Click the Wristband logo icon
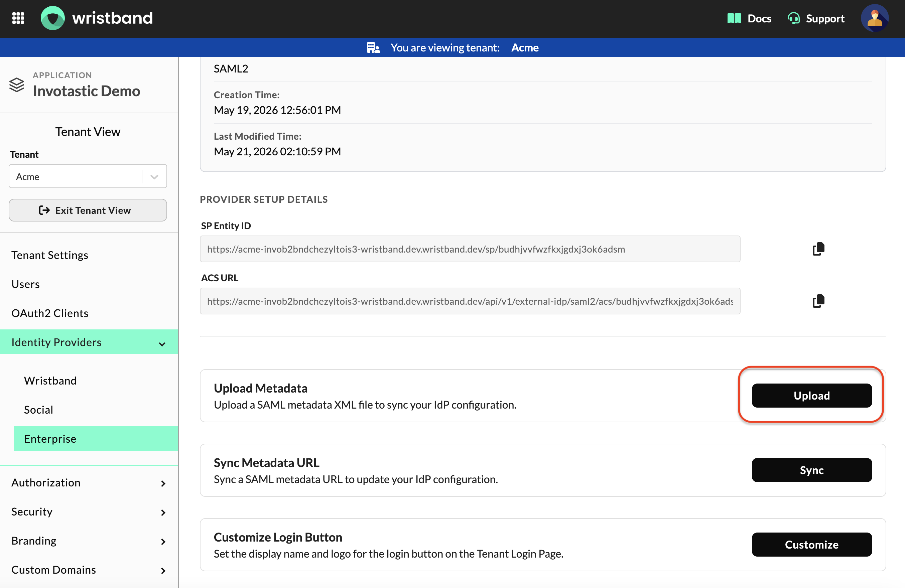The width and height of the screenshot is (905, 588). click(52, 18)
